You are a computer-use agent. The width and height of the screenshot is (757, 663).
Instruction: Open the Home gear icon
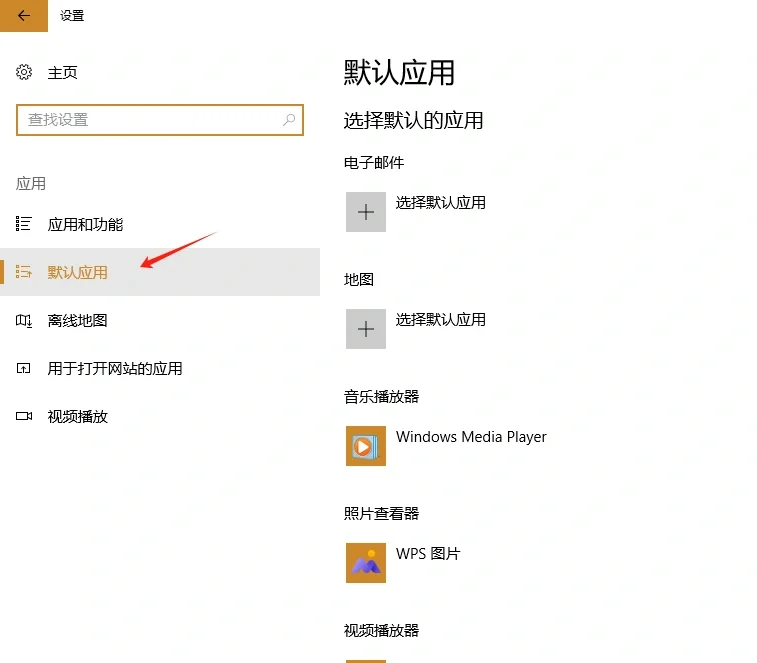(24, 72)
